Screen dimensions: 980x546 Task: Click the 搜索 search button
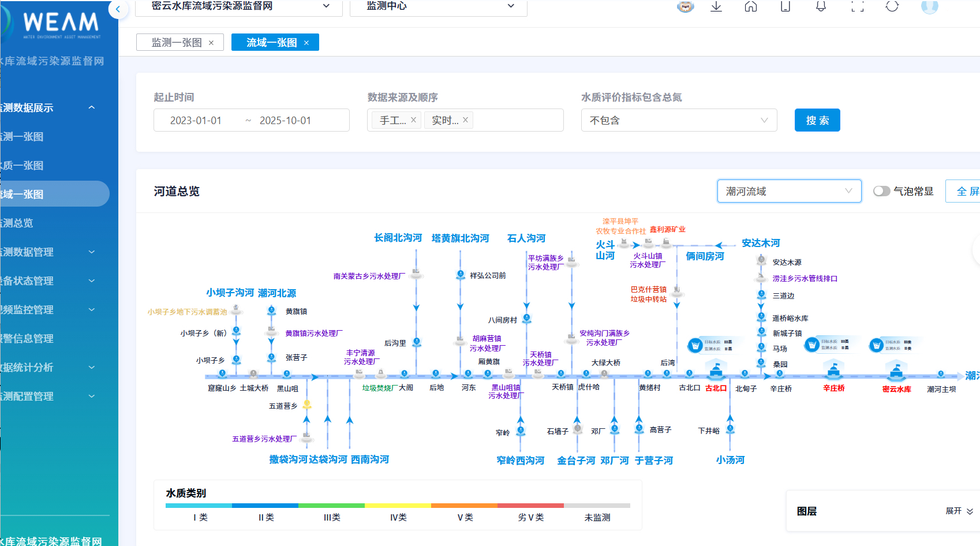tap(817, 120)
